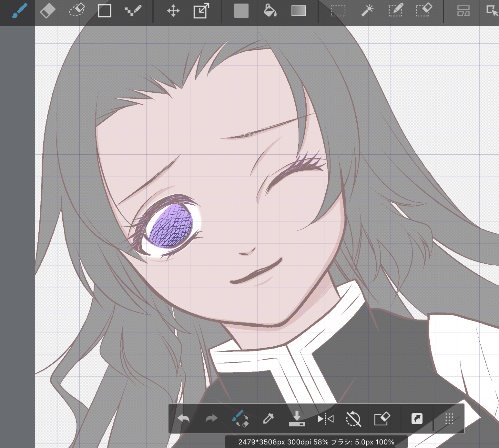Image resolution: width=499 pixels, height=448 pixels.
Task: Select the rectangular Selection tool
Action: (338, 11)
